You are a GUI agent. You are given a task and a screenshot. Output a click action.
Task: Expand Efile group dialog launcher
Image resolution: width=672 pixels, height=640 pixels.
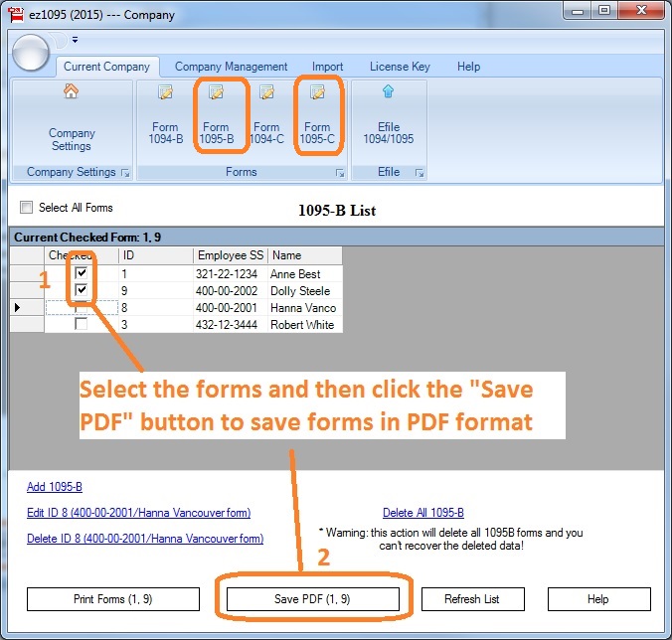[420, 173]
